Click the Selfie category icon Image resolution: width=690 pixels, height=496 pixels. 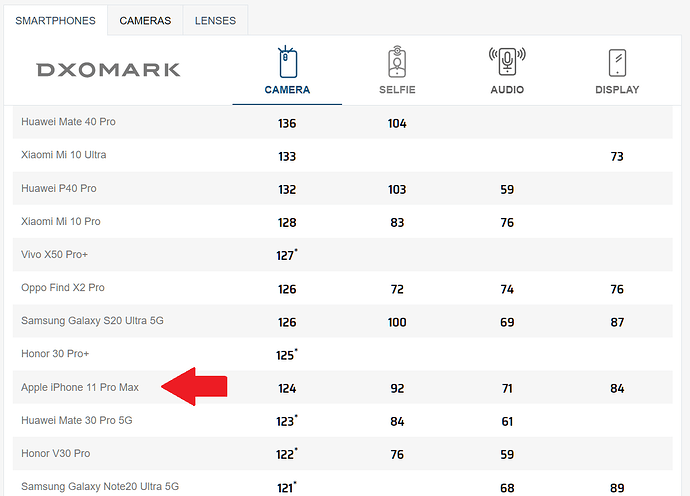[397, 62]
